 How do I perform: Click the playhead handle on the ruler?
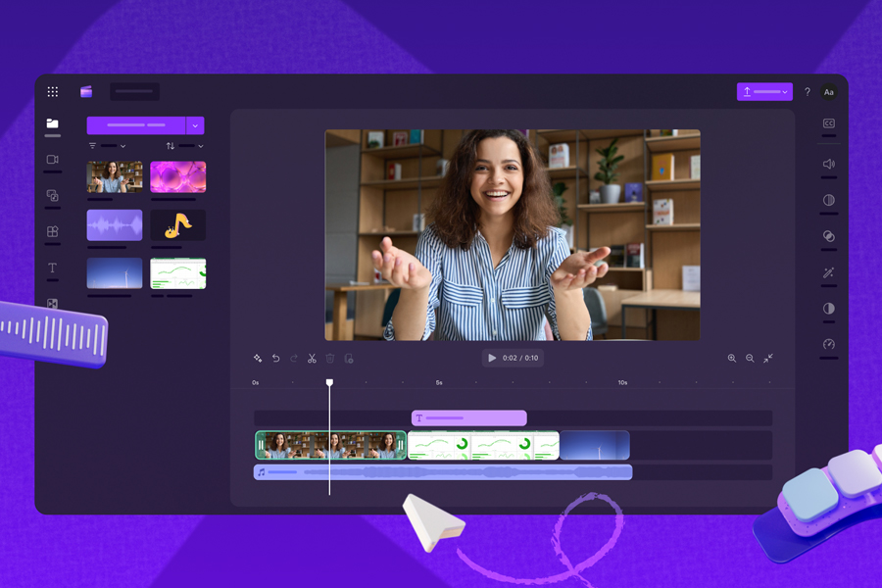pyautogui.click(x=329, y=382)
